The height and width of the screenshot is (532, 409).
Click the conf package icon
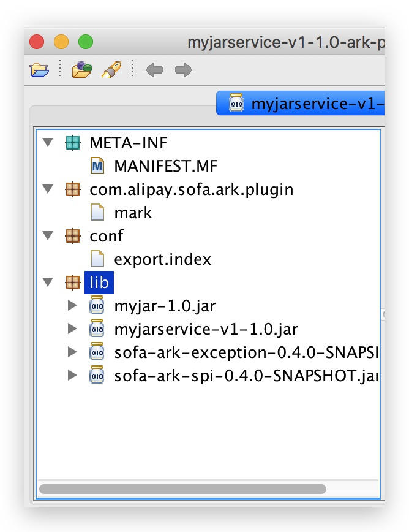(72, 236)
